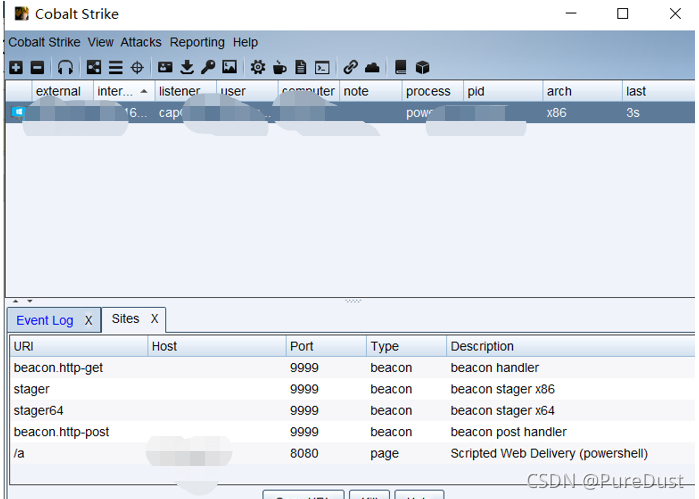Viewport: 699px width, 499px height.
Task: Sort sessions by process column
Action: (432, 91)
